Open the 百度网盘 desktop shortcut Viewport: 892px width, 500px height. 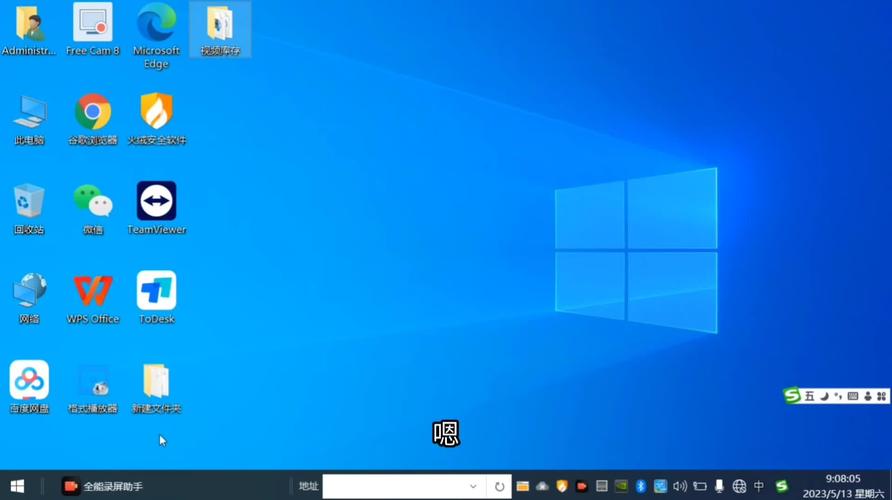click(x=29, y=387)
